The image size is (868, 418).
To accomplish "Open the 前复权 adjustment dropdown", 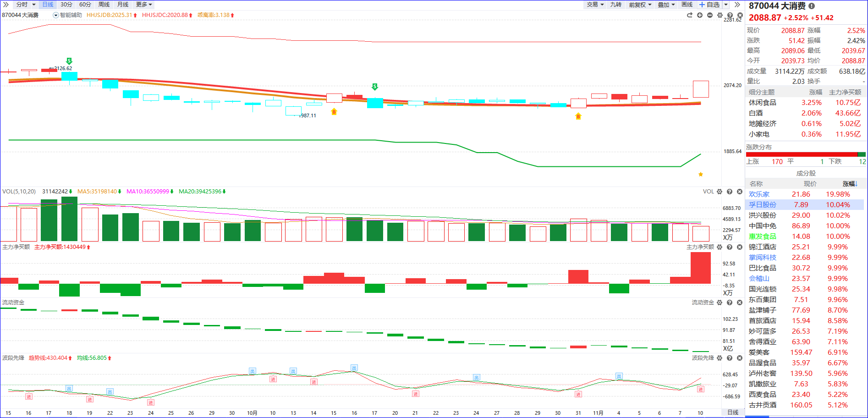I will (640, 5).
